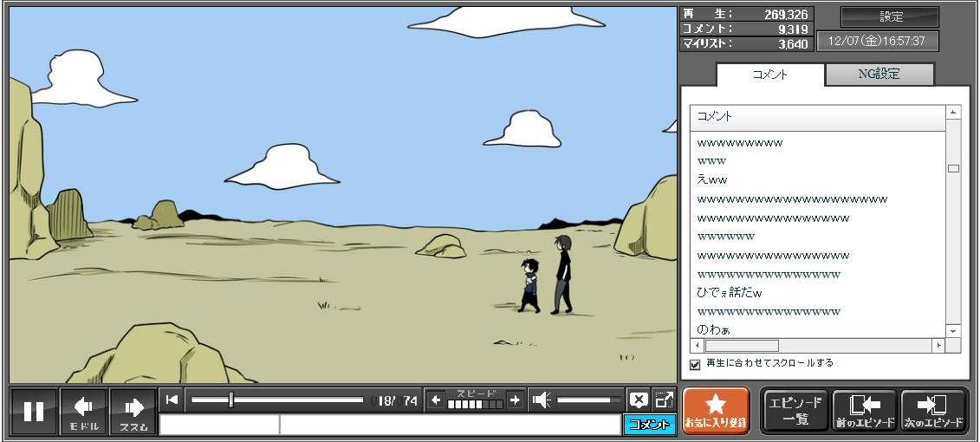Increase playback speed with right arrow
Viewport: 980px width, 442px height.
tap(515, 400)
